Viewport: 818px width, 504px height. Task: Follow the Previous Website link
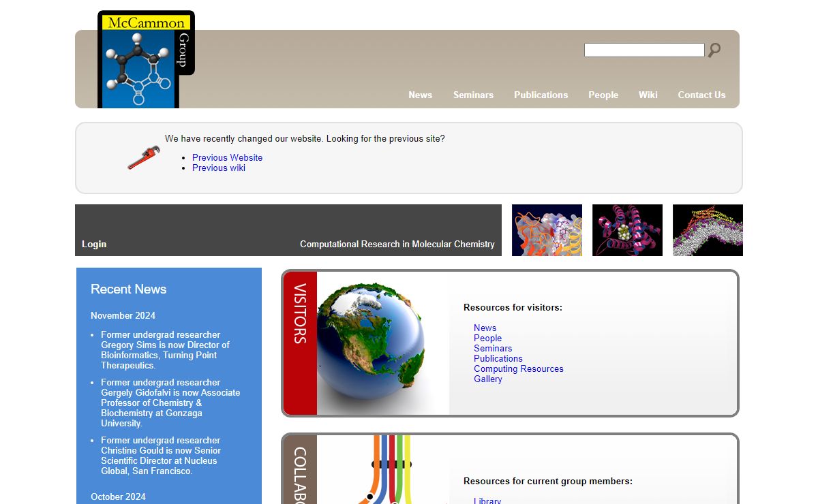[227, 157]
